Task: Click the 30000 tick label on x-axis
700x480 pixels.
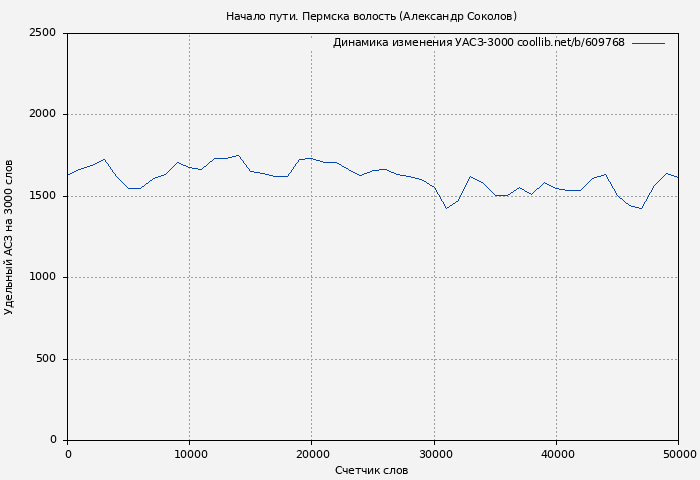Action: (434, 454)
